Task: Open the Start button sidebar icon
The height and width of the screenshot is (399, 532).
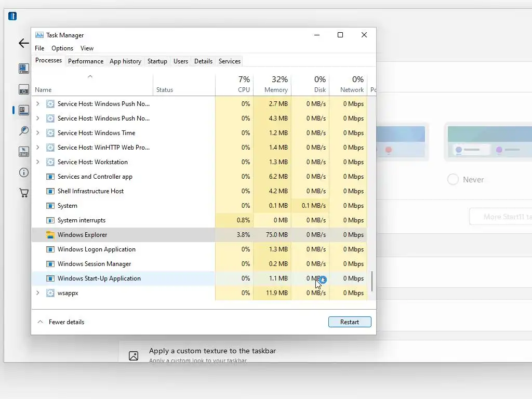Action: click(24, 89)
